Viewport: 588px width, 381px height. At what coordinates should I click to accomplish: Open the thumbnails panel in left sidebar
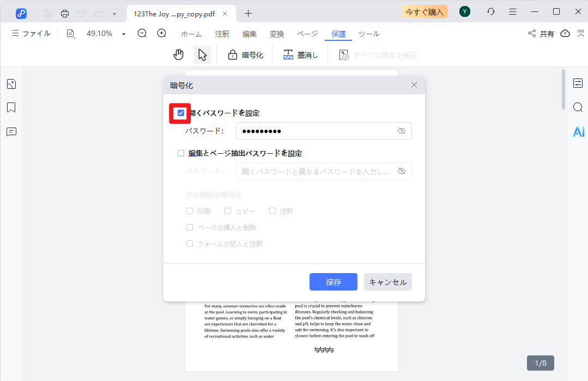pyautogui.click(x=11, y=84)
